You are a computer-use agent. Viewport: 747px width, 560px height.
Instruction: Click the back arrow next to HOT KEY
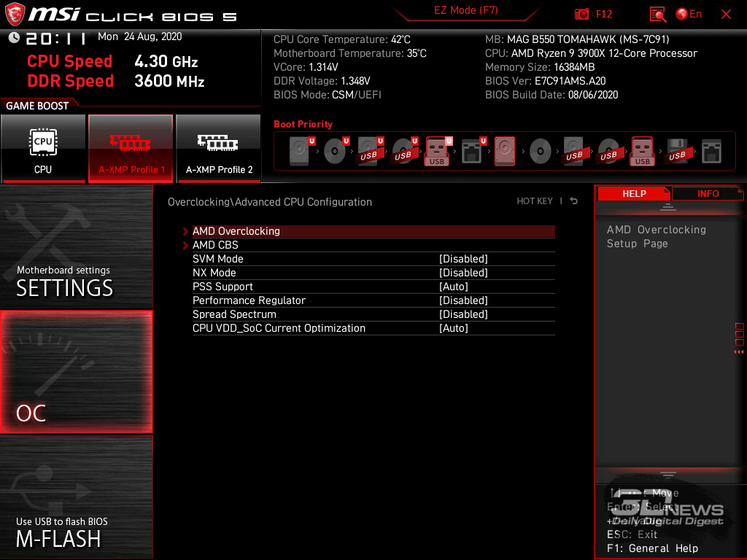[x=574, y=201]
